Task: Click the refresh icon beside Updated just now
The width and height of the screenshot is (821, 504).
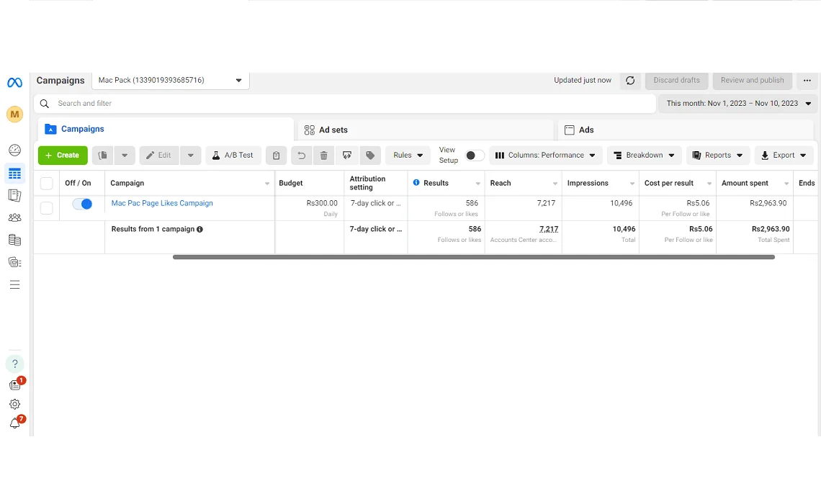Action: 630,81
